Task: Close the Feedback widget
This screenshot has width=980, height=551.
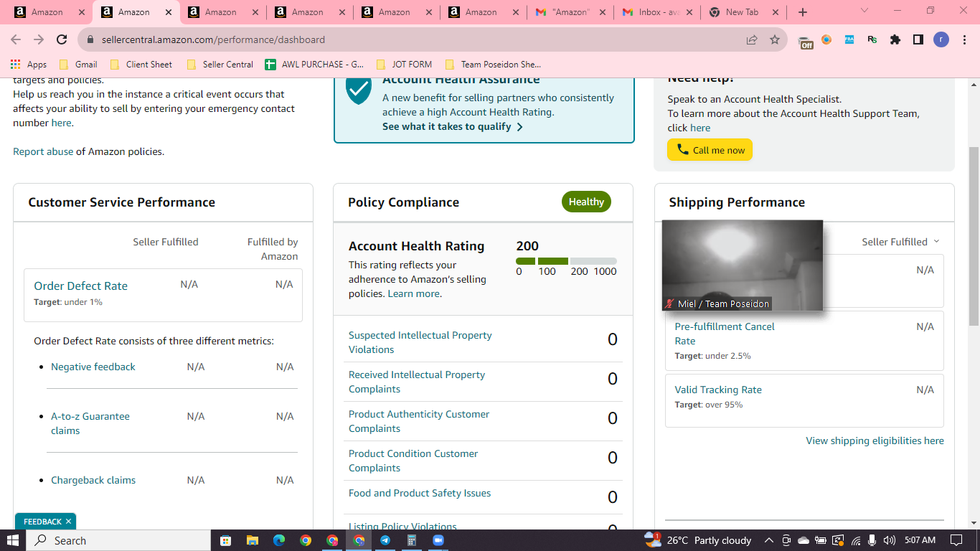Action: [x=68, y=522]
